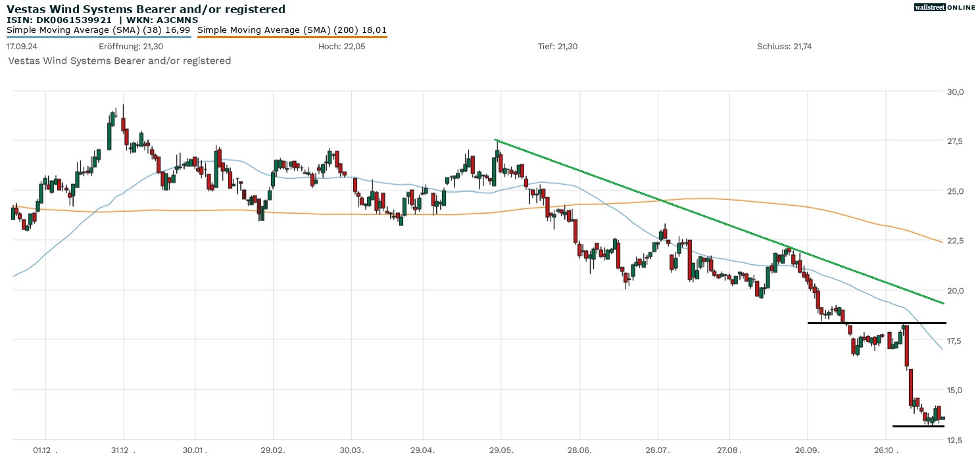Viewport: 980px width, 453px height.
Task: Click the Hoch: 22,05 high value
Action: coord(339,47)
